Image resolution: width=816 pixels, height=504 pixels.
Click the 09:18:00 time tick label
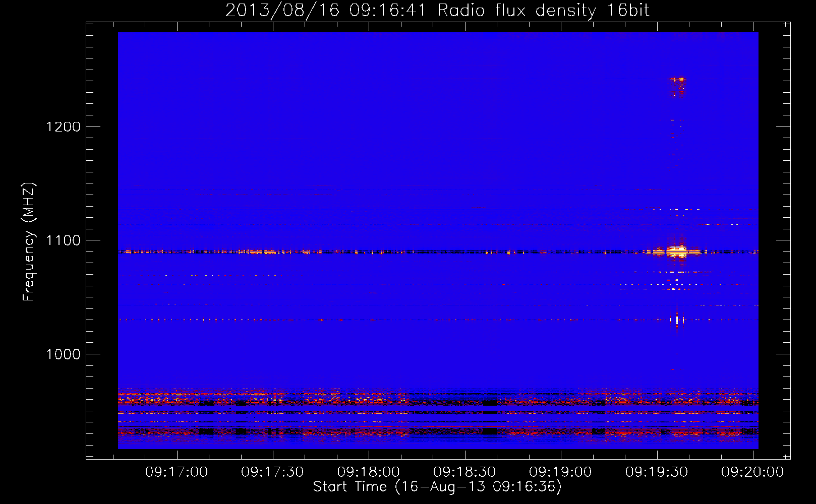pos(369,472)
